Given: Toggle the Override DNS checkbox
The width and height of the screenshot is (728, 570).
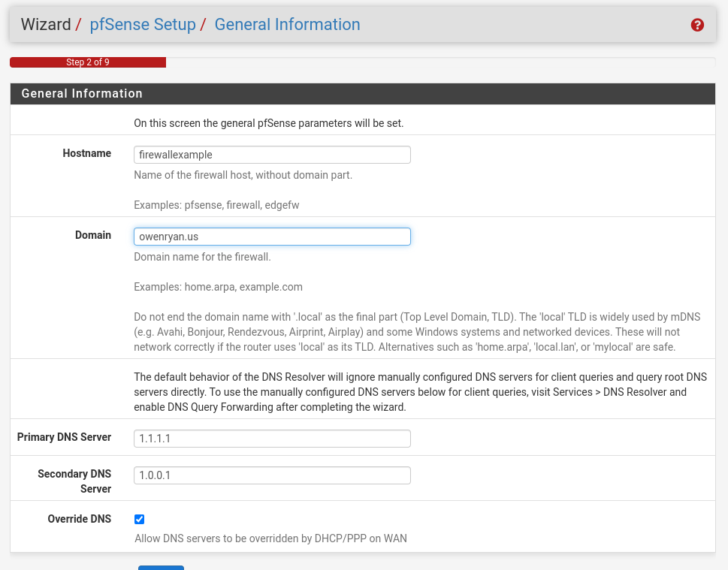Looking at the screenshot, I should 139,519.
